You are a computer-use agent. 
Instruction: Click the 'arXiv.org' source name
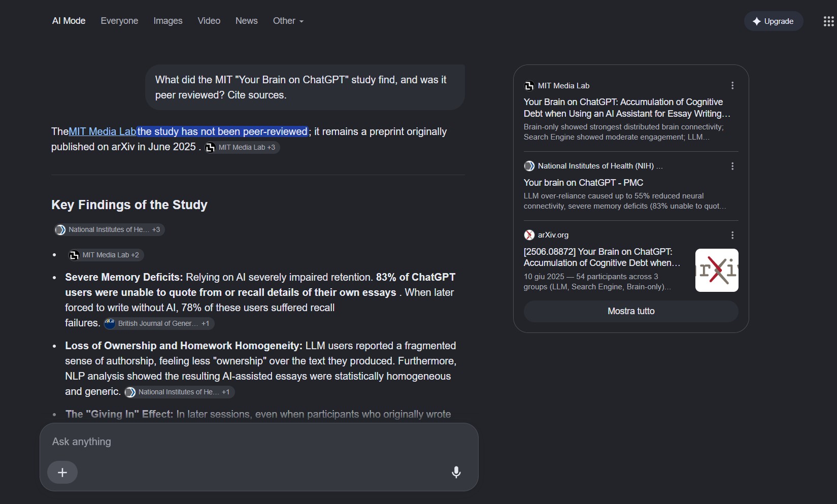pos(553,235)
